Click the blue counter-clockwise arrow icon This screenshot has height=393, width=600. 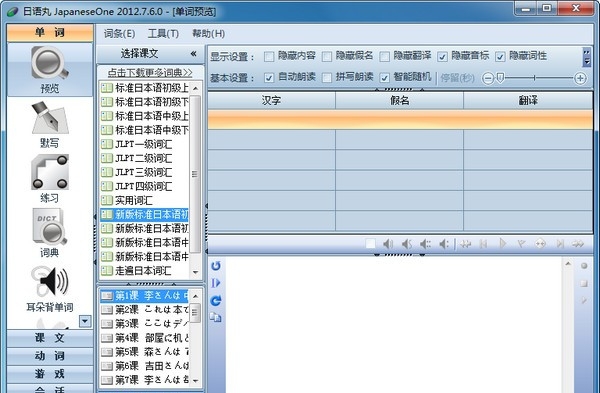click(216, 266)
